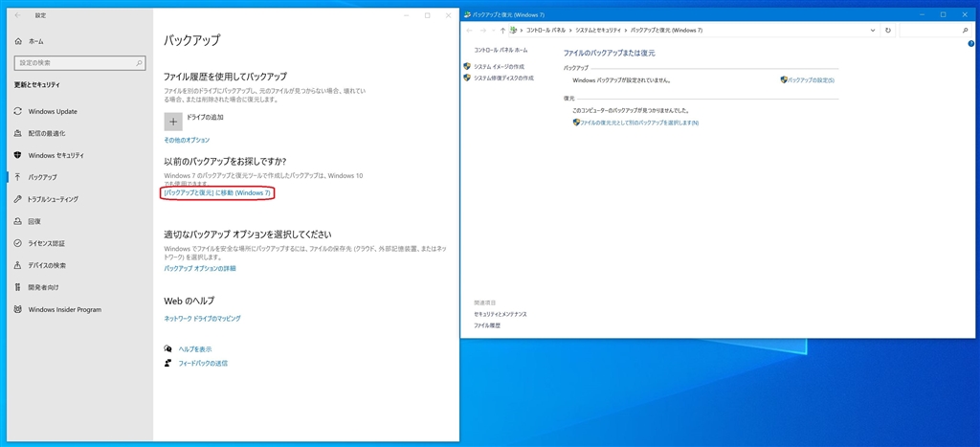The width and height of the screenshot is (980, 447).
Task: Open システム修復ディスクの作成 link
Action: [x=503, y=78]
